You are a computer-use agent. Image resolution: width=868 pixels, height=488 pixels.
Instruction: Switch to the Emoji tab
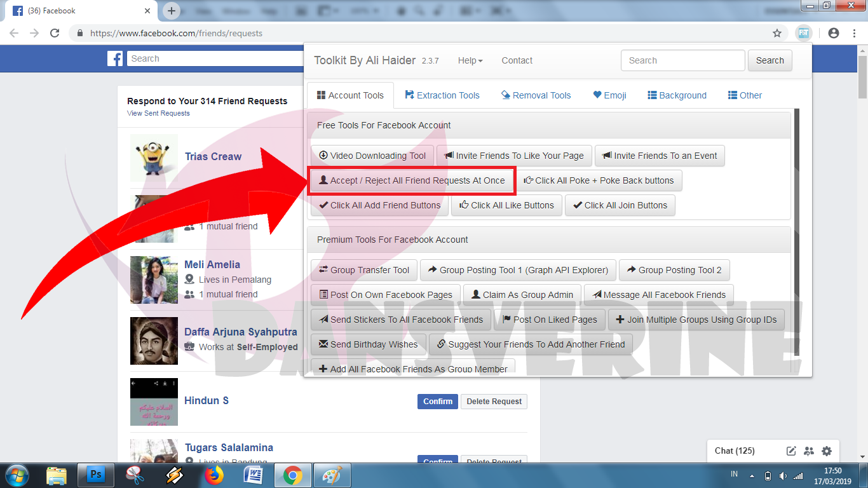[610, 95]
